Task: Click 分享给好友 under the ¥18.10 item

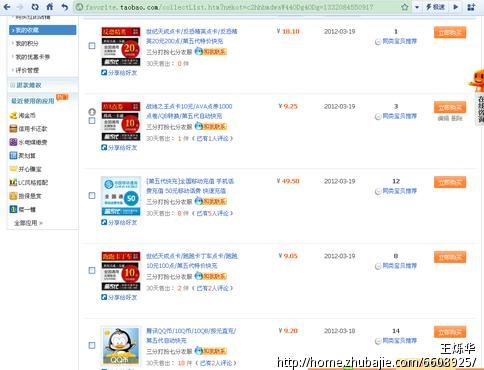Action: click(119, 73)
